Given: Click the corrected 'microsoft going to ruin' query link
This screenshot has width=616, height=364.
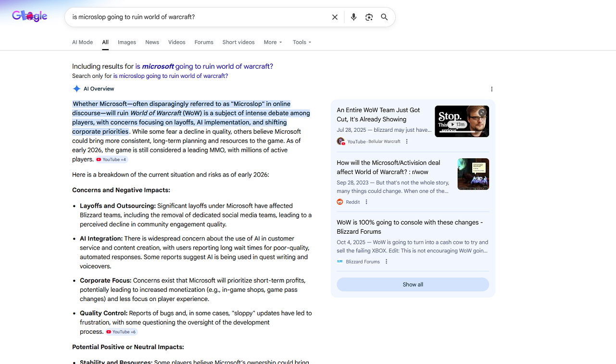Looking at the screenshot, I should (x=204, y=66).
